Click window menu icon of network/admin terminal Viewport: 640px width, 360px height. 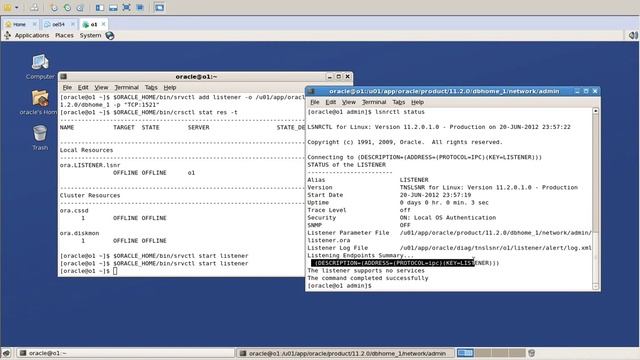311,91
